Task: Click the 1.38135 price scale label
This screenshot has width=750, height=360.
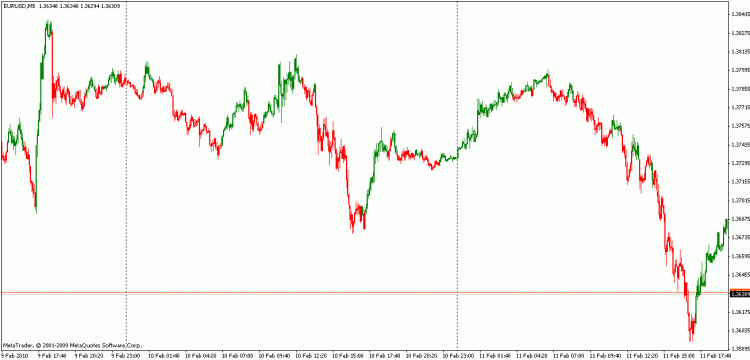Action: click(x=740, y=52)
